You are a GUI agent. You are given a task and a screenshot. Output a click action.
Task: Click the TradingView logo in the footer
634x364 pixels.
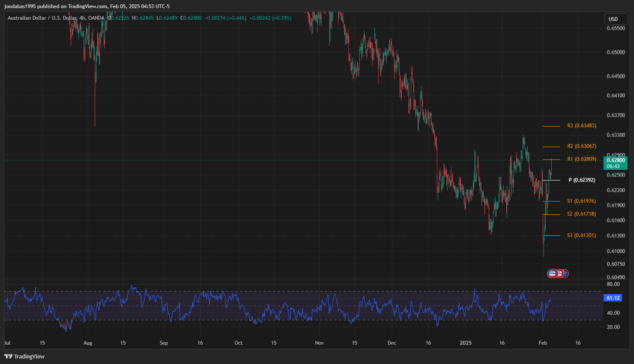point(24,356)
